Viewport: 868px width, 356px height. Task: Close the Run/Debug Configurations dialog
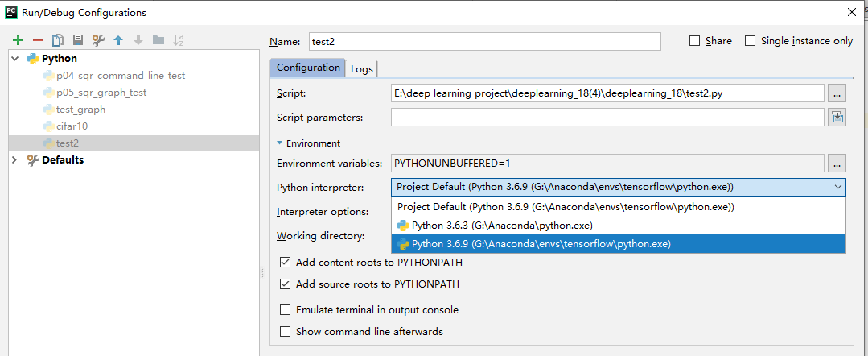pos(850,12)
